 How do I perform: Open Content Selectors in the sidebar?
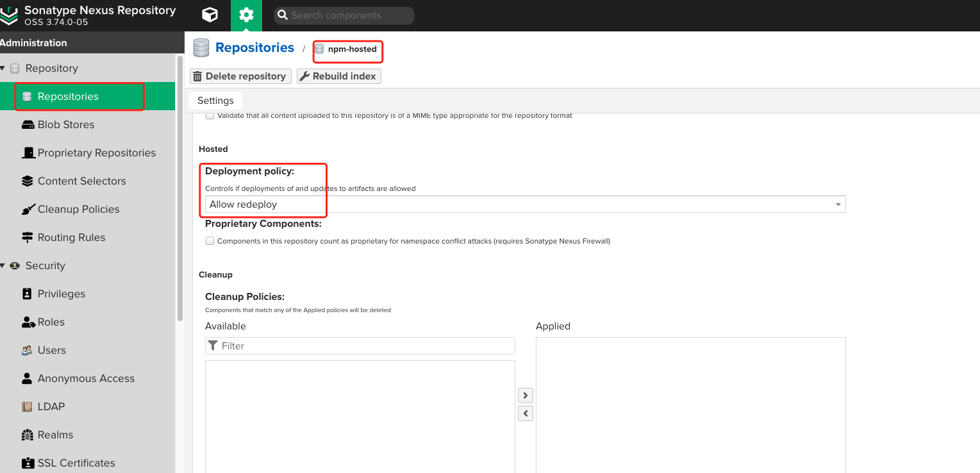pos(87,181)
